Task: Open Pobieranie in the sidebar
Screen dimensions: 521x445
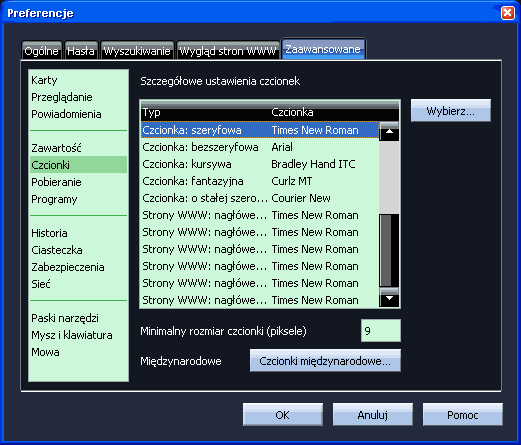Action: (78, 182)
